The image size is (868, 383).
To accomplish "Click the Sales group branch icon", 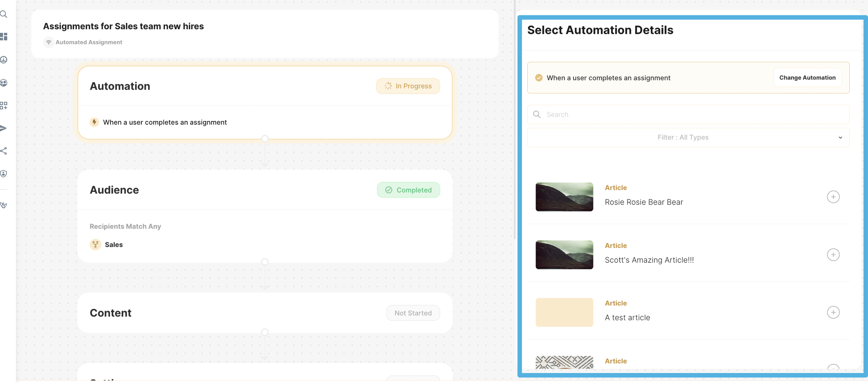I will (x=95, y=244).
